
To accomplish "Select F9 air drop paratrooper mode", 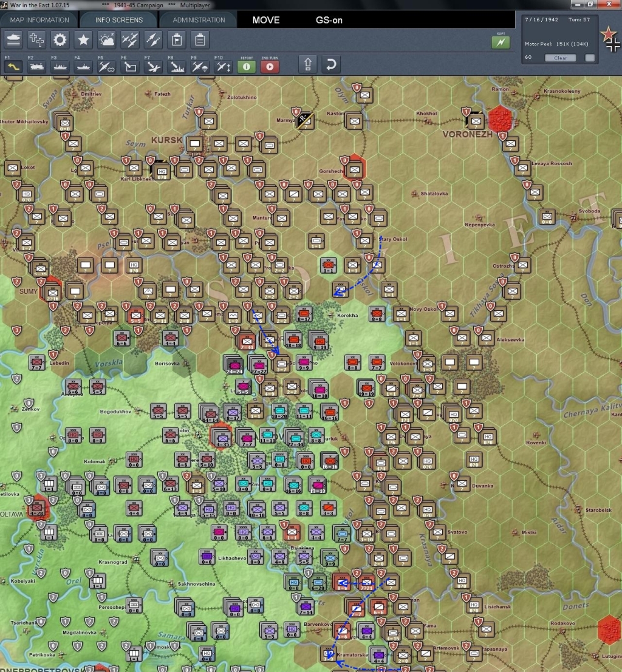I will [199, 67].
